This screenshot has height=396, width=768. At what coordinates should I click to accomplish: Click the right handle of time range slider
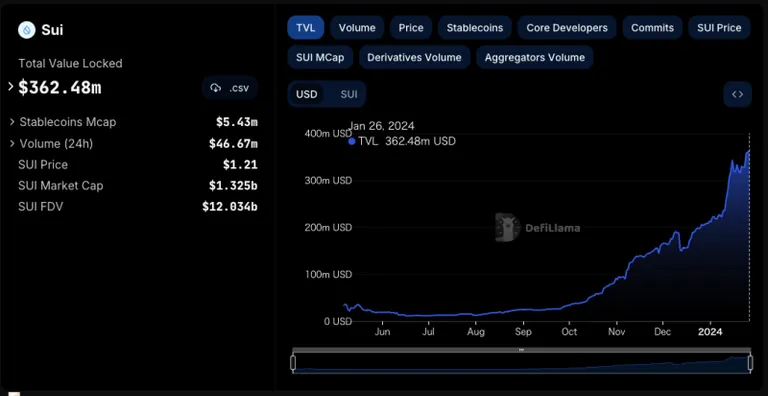click(750, 363)
